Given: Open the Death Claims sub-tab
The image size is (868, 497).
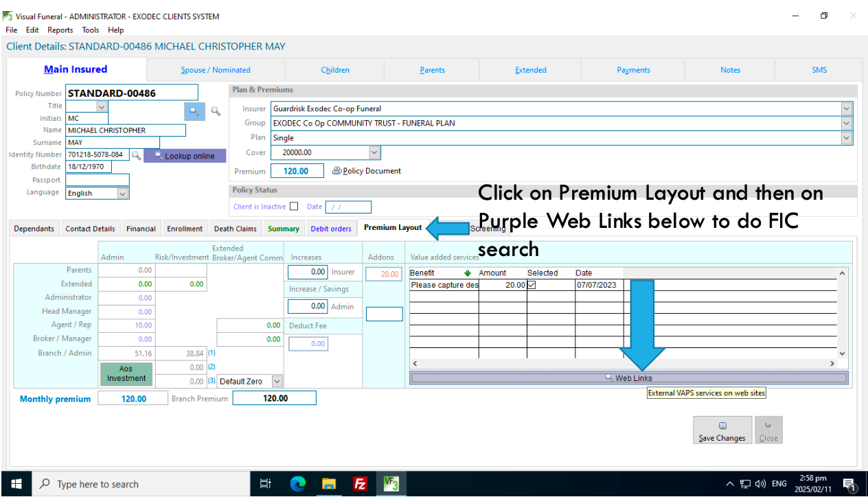Looking at the screenshot, I should click(236, 229).
